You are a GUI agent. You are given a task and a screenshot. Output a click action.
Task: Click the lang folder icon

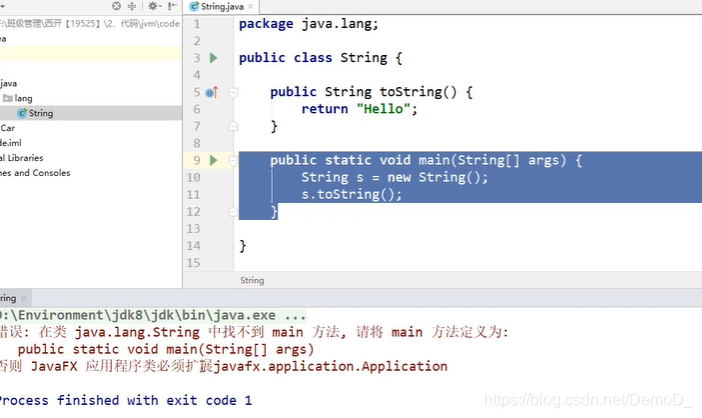click(x=8, y=98)
